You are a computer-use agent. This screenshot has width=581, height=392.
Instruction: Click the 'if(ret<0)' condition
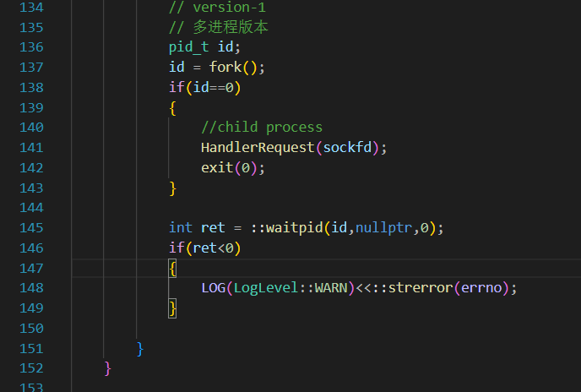[x=205, y=248]
